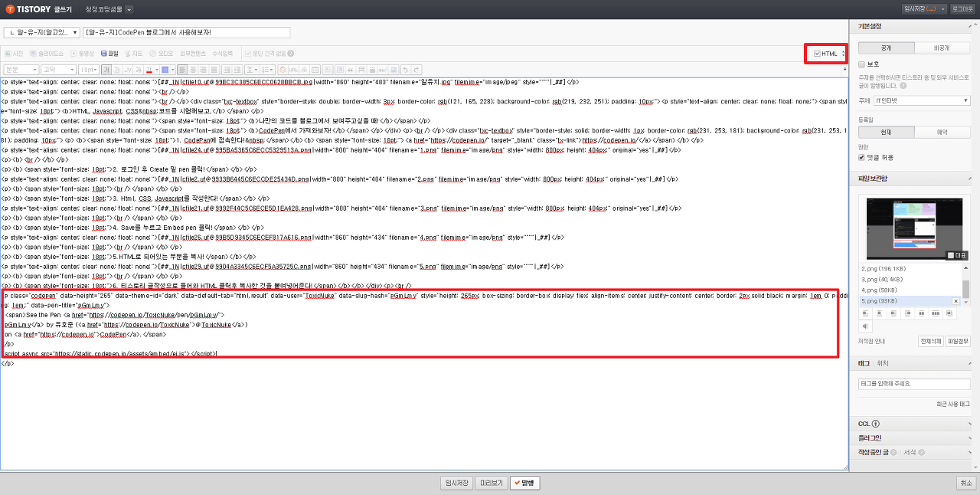
Task: Click the tag input field
Action: pyautogui.click(x=914, y=383)
